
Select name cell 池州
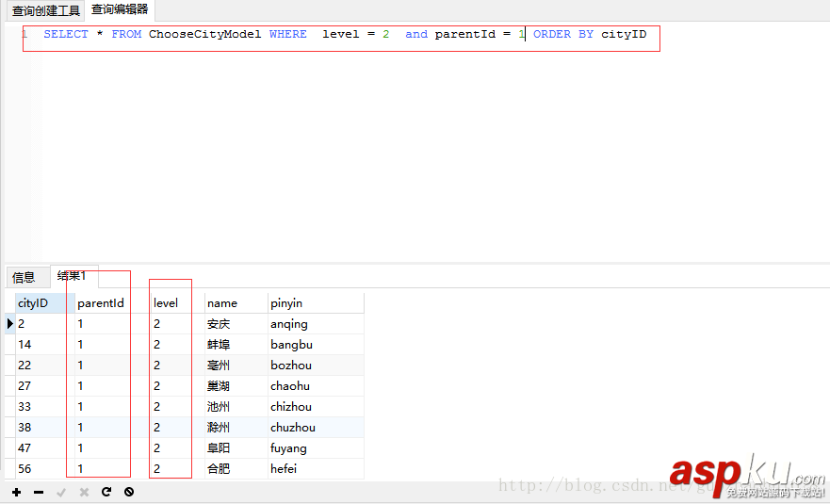tap(236, 407)
